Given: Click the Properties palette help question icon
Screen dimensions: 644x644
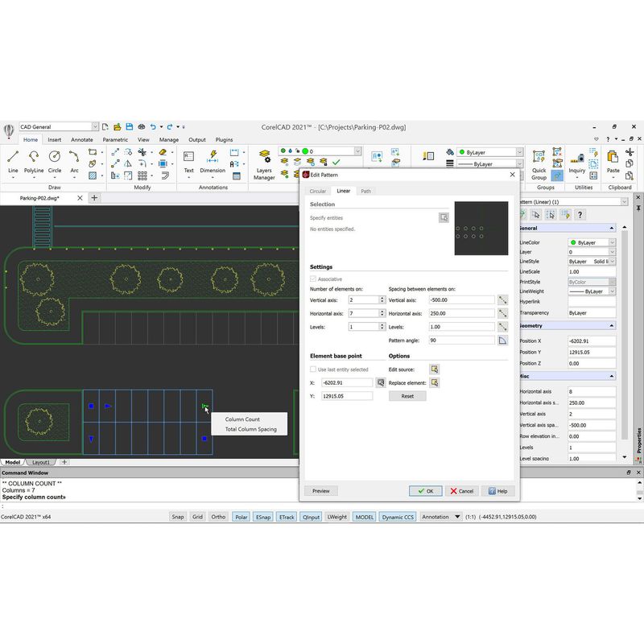Looking at the screenshot, I should 580,214.
